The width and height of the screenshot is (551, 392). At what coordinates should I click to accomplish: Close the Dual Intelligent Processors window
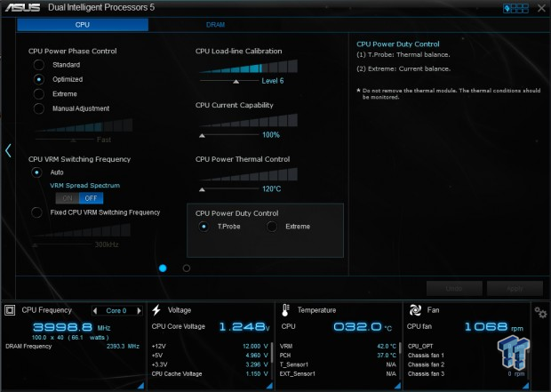541,8
